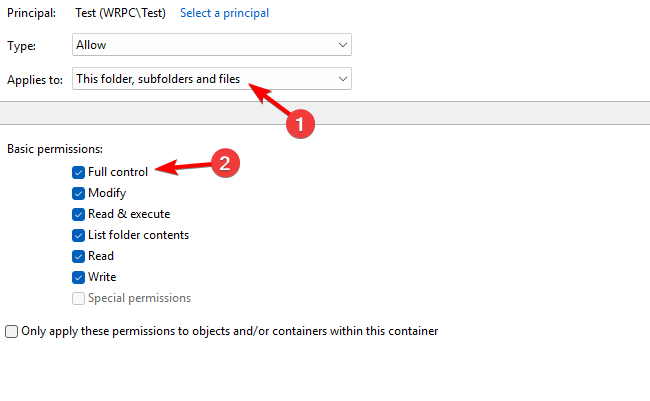Click the red number 1 badge
The height and width of the screenshot is (401, 650).
tap(301, 124)
